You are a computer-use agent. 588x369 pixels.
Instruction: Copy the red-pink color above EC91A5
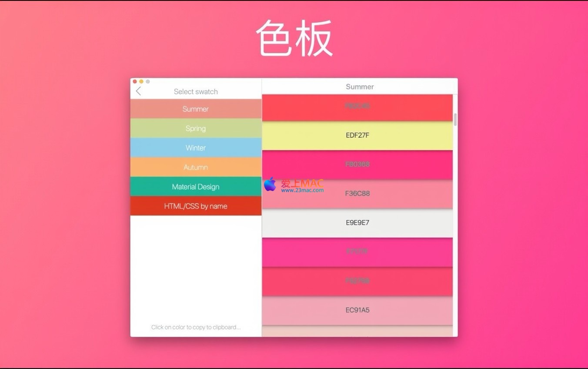pyautogui.click(x=357, y=281)
